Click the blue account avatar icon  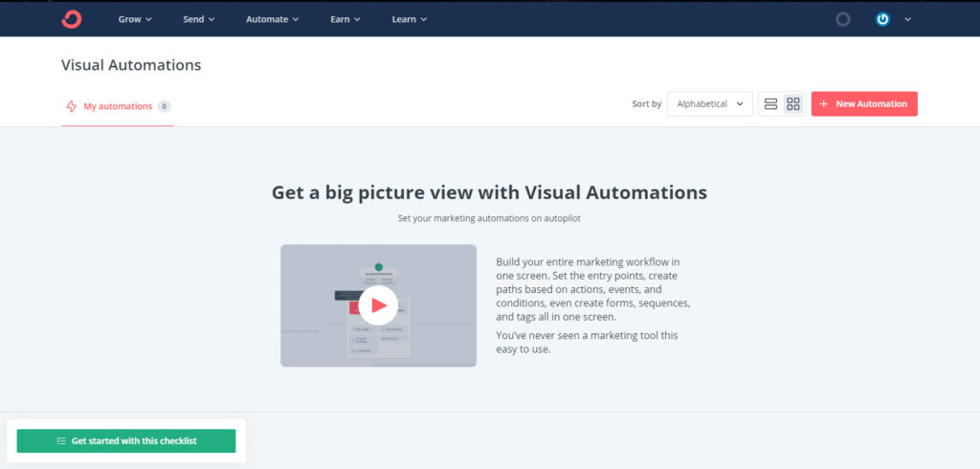coord(882,19)
